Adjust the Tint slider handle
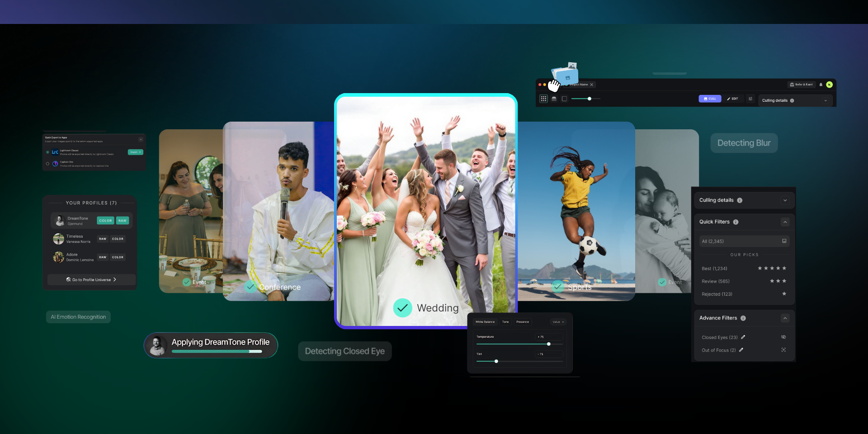The image size is (868, 434). [496, 361]
